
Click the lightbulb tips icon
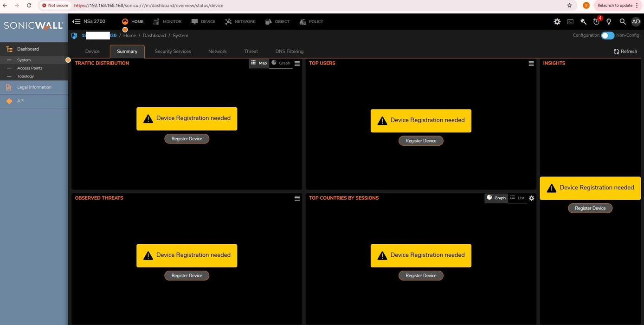tap(609, 22)
